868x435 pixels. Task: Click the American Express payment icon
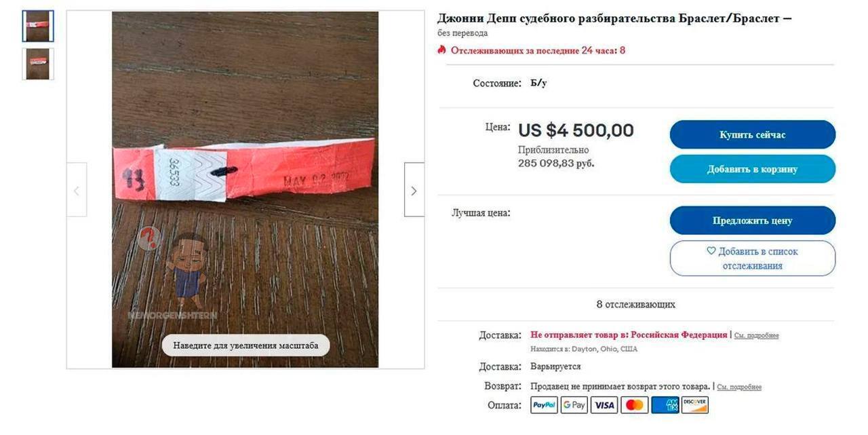tap(665, 405)
